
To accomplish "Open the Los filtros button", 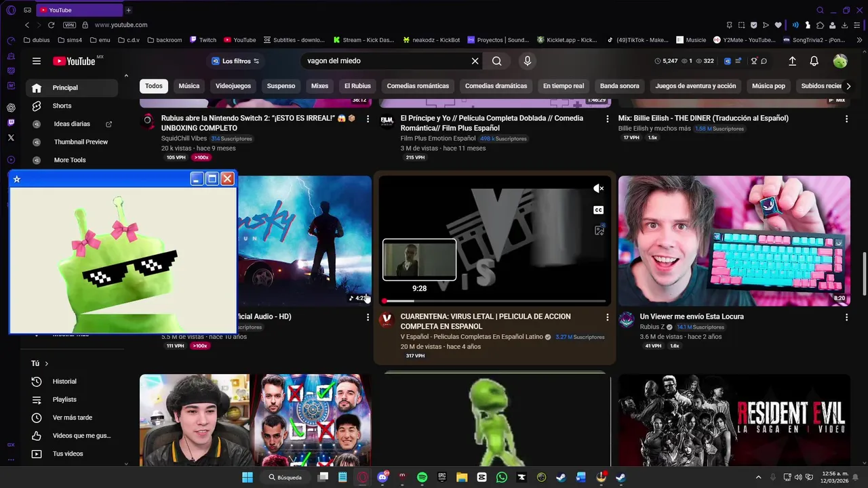I will (235, 61).
